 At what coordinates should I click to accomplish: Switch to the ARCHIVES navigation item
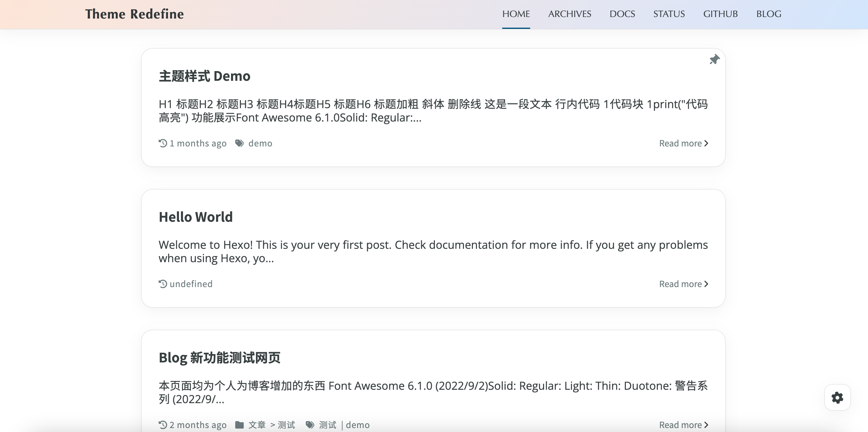click(570, 14)
